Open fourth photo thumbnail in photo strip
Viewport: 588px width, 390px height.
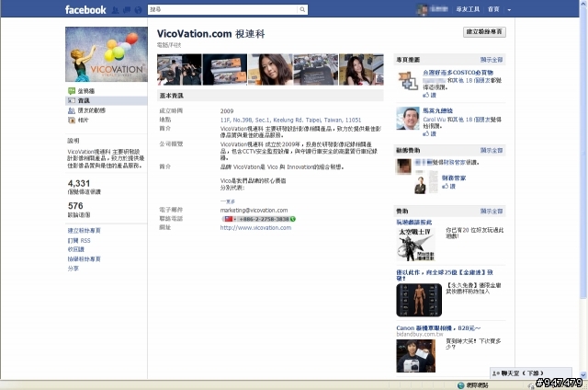pos(315,69)
